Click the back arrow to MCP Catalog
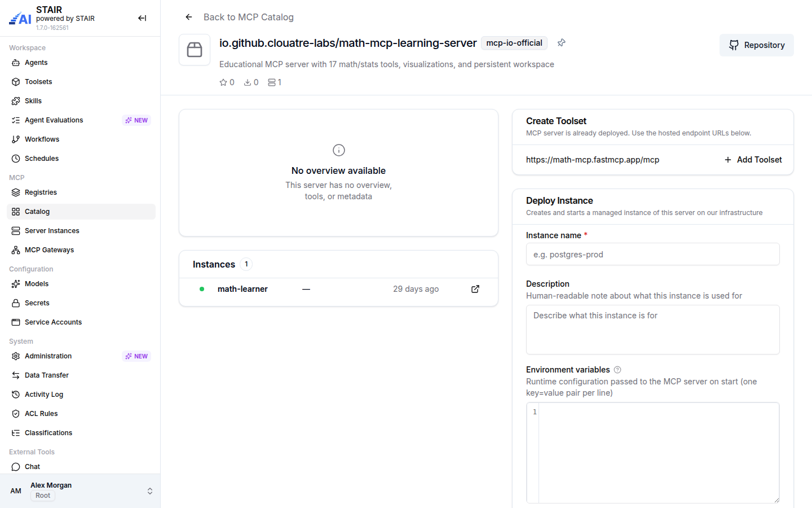The width and height of the screenshot is (812, 508). (x=189, y=17)
